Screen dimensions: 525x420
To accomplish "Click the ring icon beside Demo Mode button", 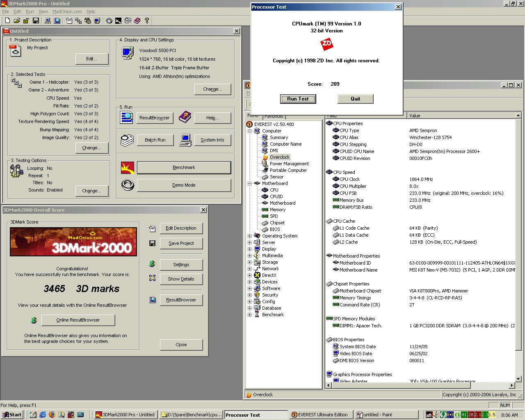I will click(x=128, y=185).
